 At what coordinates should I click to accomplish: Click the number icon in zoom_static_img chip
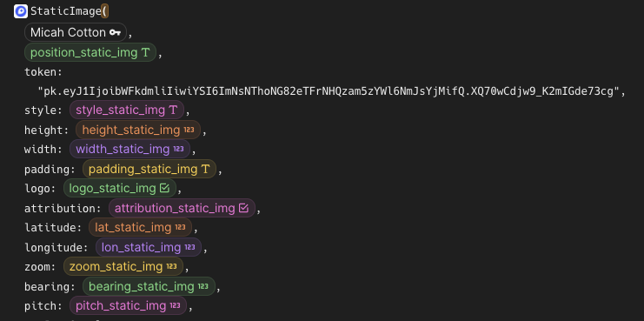pyautogui.click(x=171, y=267)
